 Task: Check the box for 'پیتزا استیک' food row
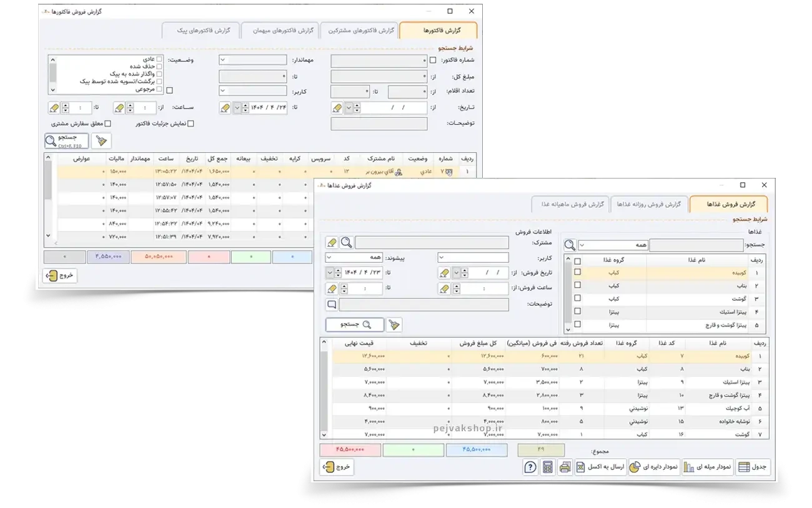577,311
